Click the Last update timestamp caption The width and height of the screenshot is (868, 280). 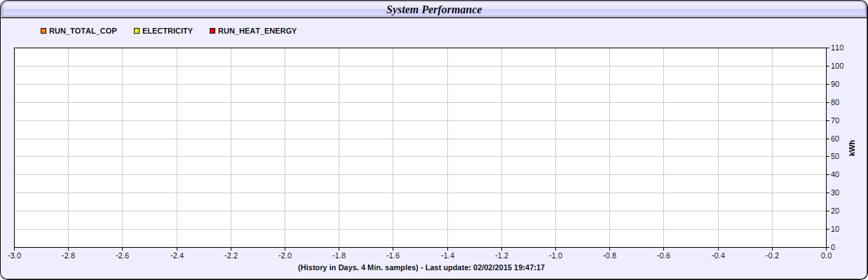tap(421, 267)
